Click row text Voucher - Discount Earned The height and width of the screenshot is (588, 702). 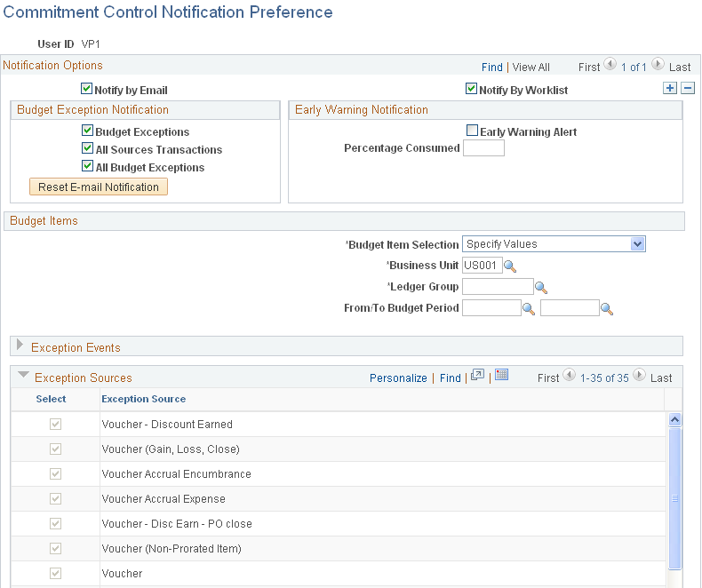167,425
